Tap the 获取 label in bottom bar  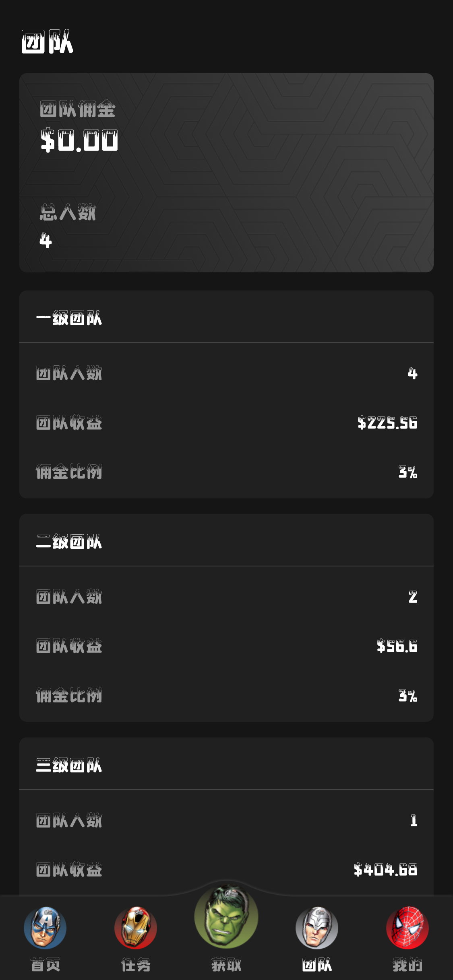[226, 965]
